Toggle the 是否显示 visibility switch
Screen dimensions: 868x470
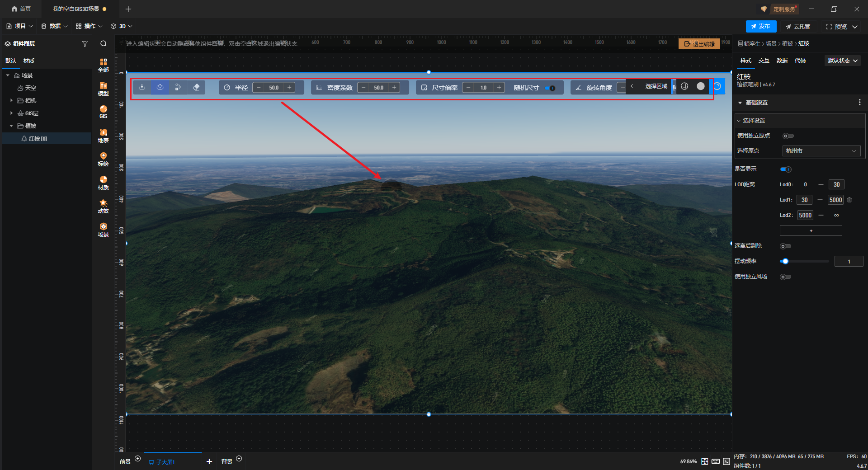point(786,169)
